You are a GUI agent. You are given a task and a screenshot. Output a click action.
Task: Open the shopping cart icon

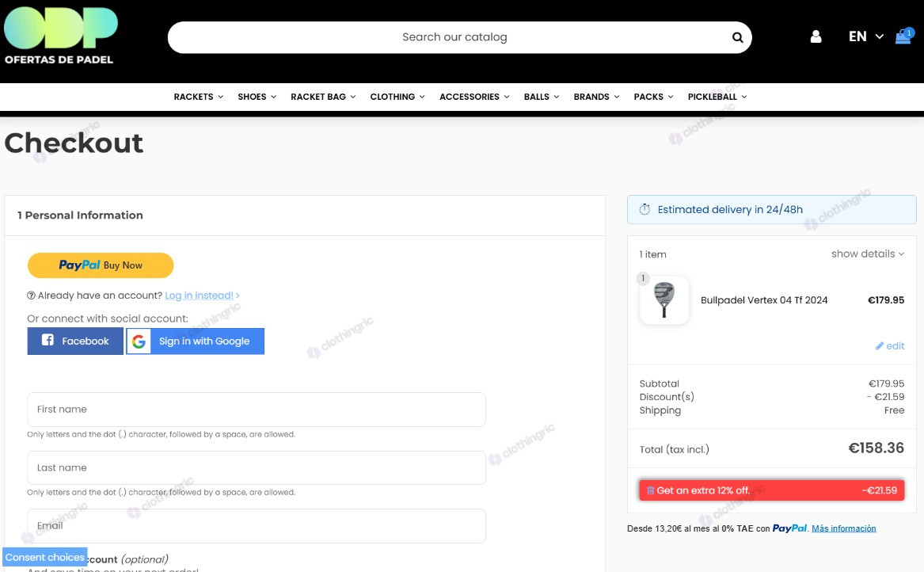point(903,36)
